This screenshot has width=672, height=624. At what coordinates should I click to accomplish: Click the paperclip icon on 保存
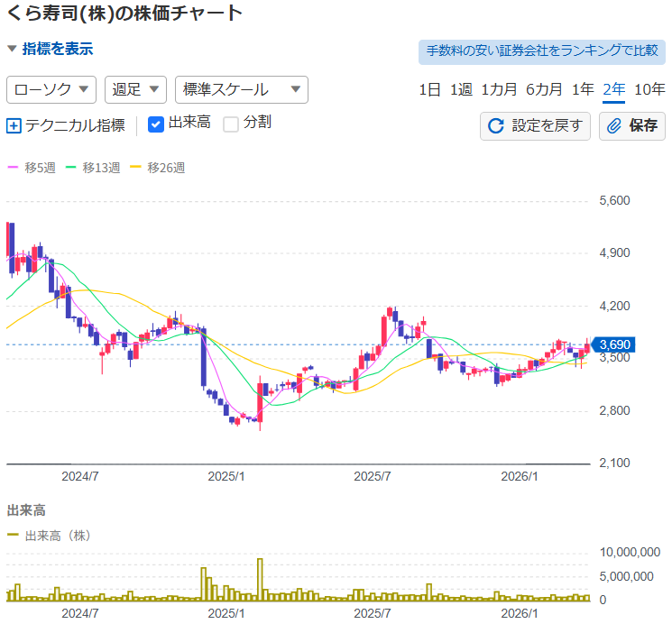pos(614,125)
